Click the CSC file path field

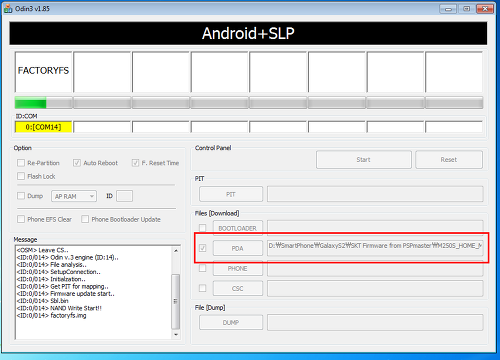[x=375, y=288]
